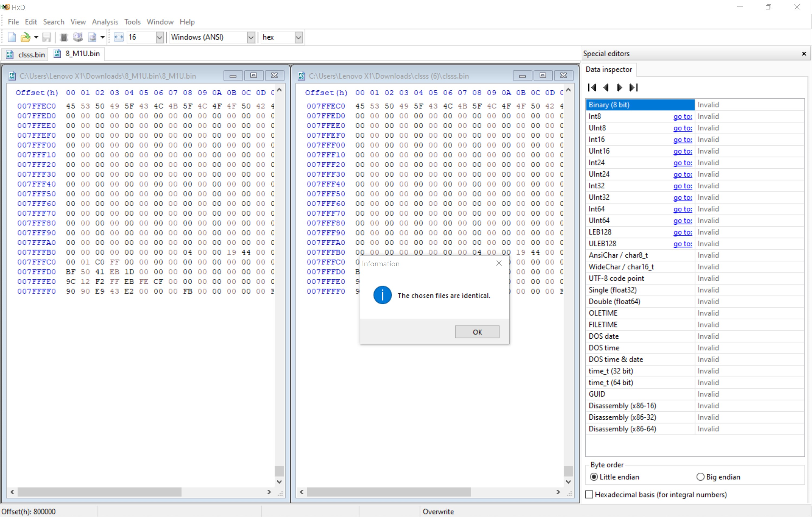Click offset 007FFEC0 in clsss.bin window
The height and width of the screenshot is (517, 812).
(x=326, y=106)
